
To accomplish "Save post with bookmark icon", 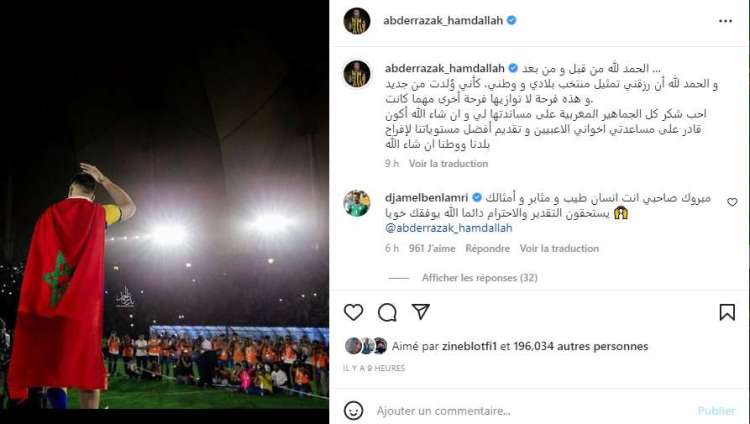I will pyautogui.click(x=727, y=312).
